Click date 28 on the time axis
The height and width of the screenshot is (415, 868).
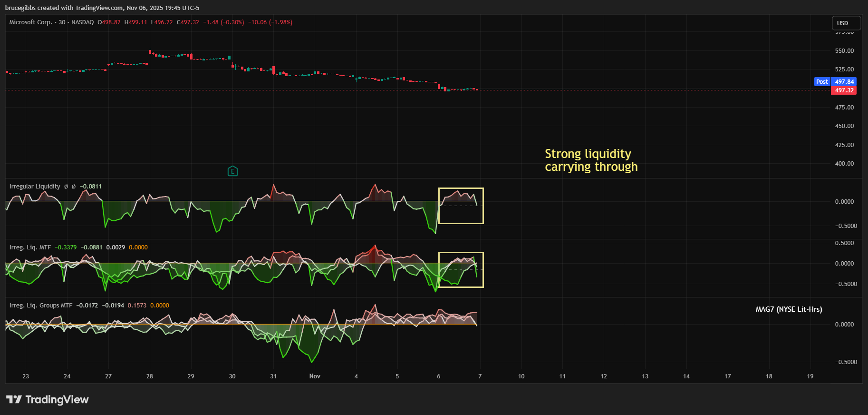(x=150, y=376)
